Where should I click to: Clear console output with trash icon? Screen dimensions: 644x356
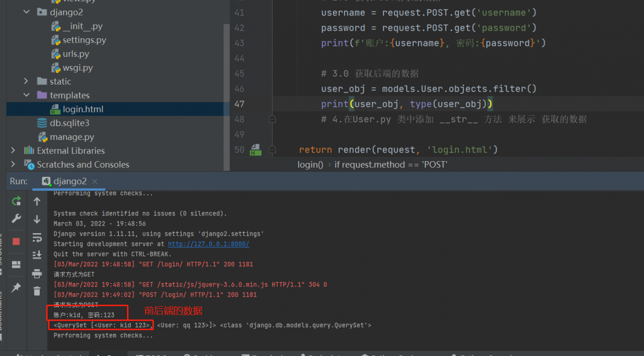(37, 291)
